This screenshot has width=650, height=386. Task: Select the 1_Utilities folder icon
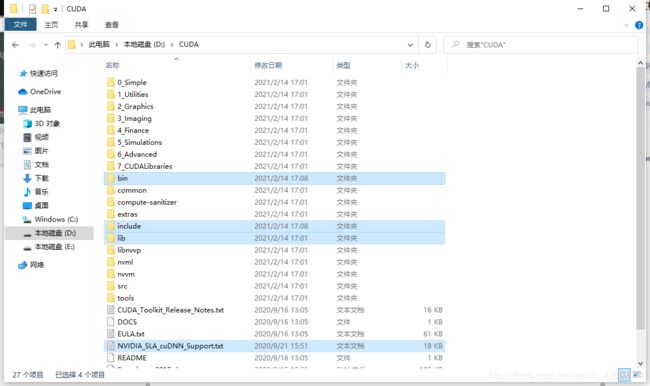click(x=111, y=94)
